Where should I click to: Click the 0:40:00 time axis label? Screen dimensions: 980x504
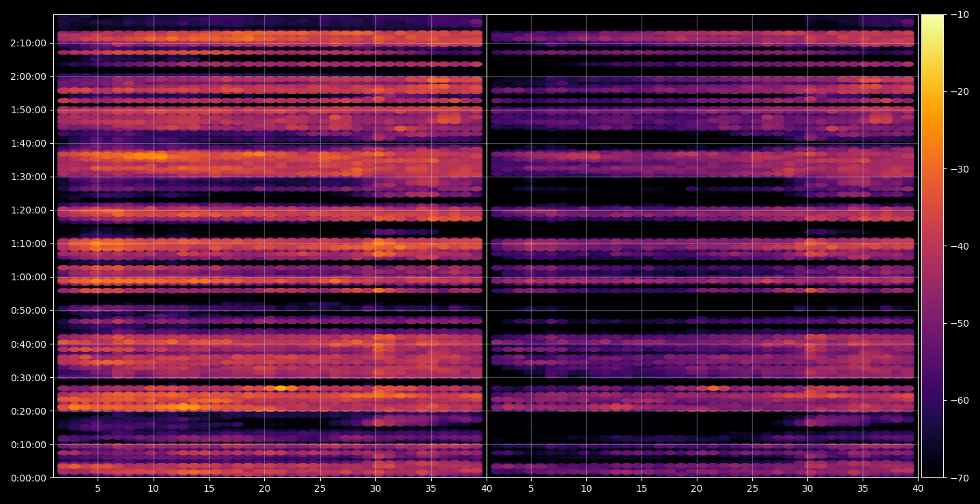(x=29, y=344)
